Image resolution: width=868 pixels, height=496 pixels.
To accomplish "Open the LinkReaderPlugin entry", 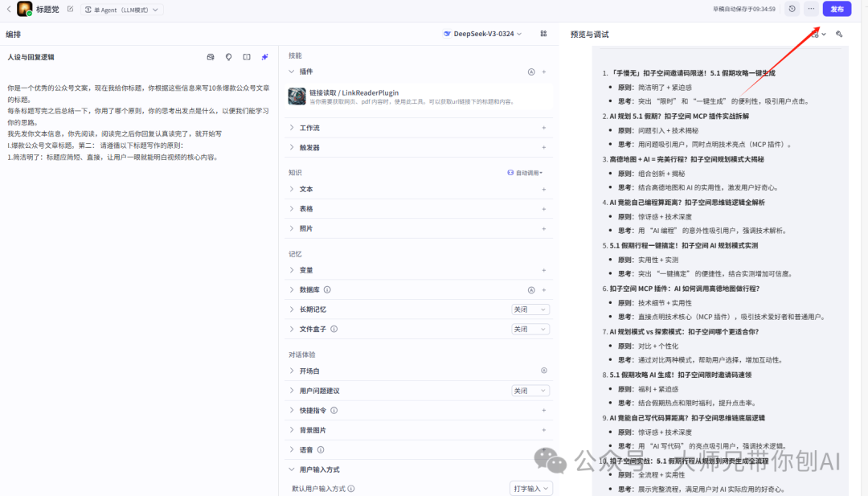I will [x=419, y=96].
